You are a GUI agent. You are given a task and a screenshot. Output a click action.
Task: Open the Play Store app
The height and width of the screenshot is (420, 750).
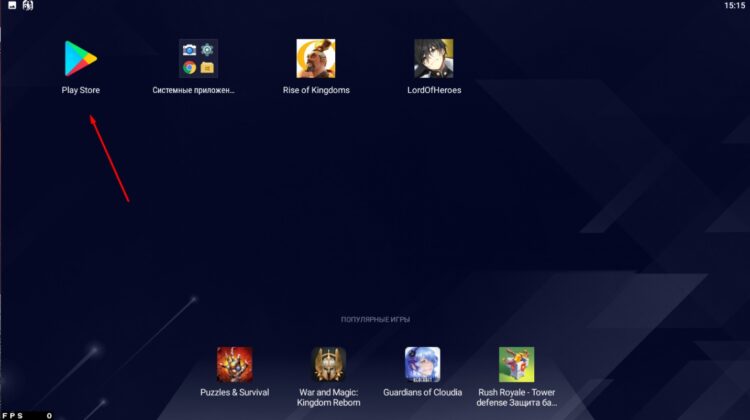coord(80,59)
